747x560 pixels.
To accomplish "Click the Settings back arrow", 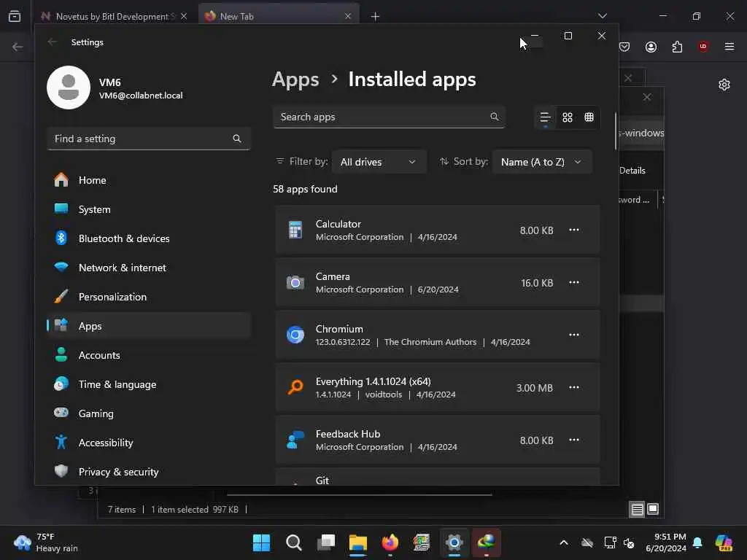I will 53,42.
